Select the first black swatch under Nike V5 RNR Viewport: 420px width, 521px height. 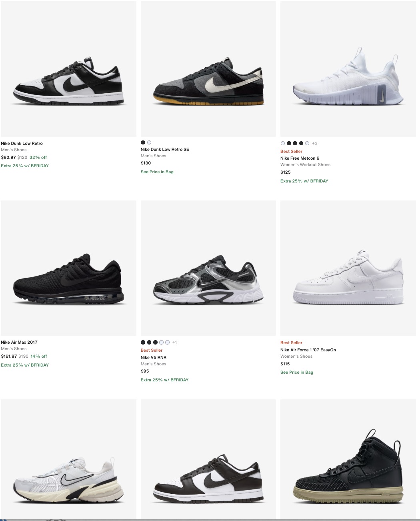[142, 342]
